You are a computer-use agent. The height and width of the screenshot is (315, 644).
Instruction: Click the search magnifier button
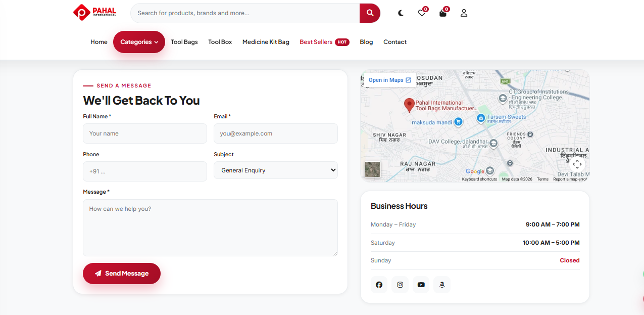coord(370,13)
